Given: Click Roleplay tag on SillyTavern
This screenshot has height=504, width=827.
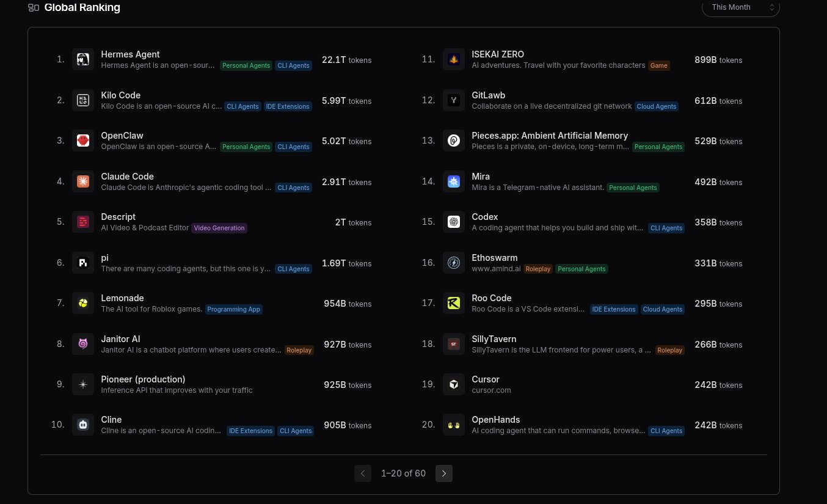Looking at the screenshot, I should [670, 350].
